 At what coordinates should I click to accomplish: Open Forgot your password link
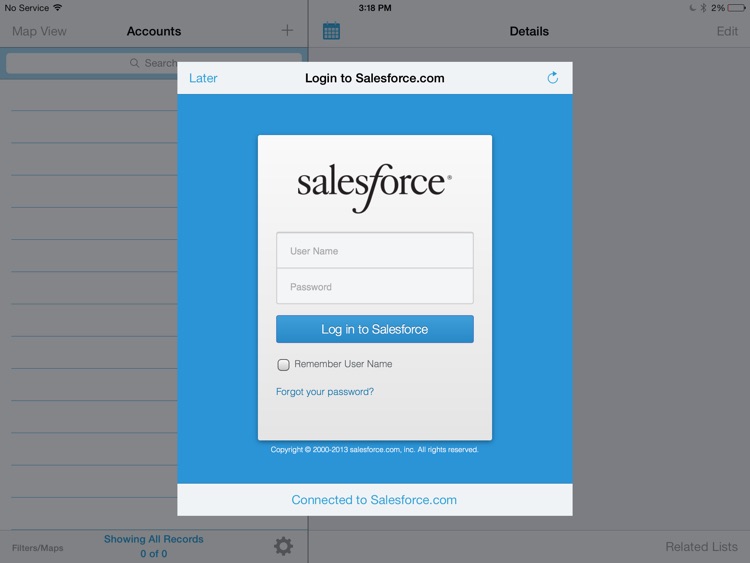[325, 392]
